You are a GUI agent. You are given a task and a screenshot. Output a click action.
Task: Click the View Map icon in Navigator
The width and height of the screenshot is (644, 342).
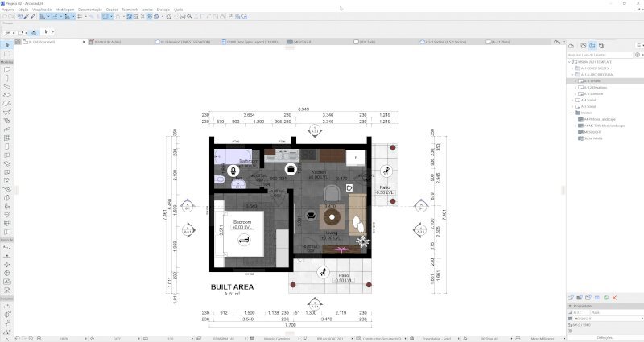click(583, 46)
